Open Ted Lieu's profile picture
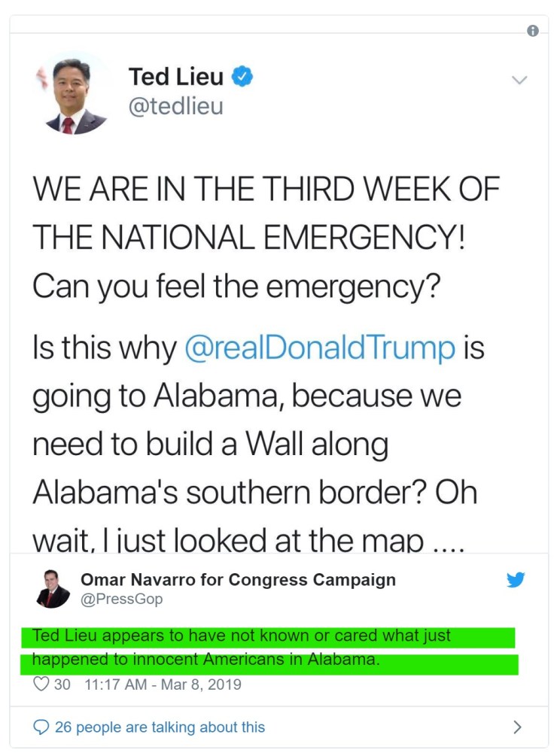Image resolution: width=554 pixels, height=756 pixels. point(74,95)
